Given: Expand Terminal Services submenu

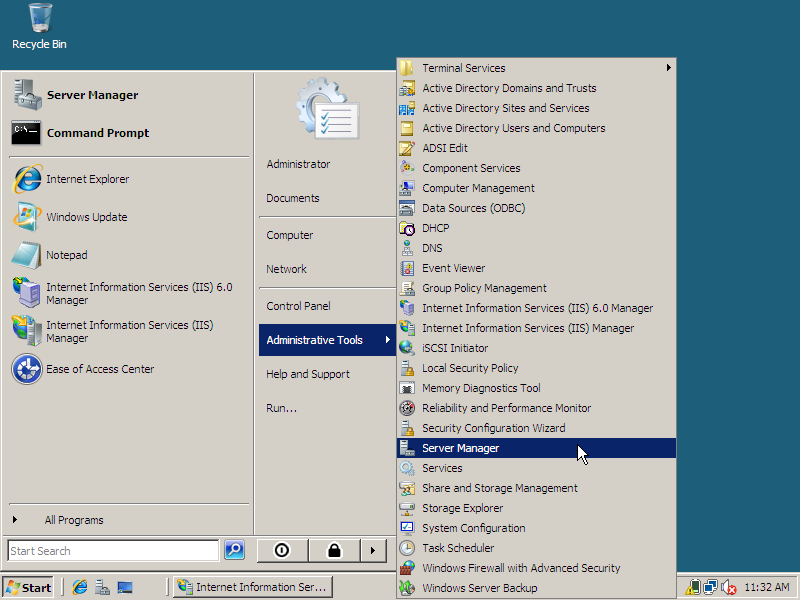Looking at the screenshot, I should (536, 68).
